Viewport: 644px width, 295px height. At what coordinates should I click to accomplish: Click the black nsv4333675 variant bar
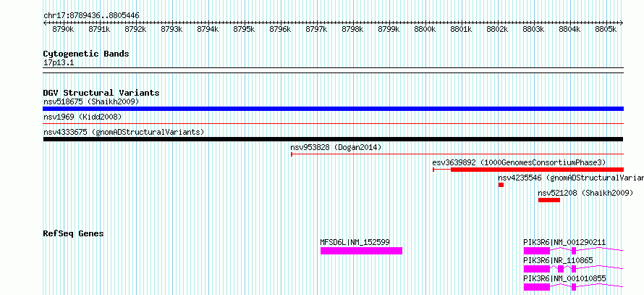333,139
